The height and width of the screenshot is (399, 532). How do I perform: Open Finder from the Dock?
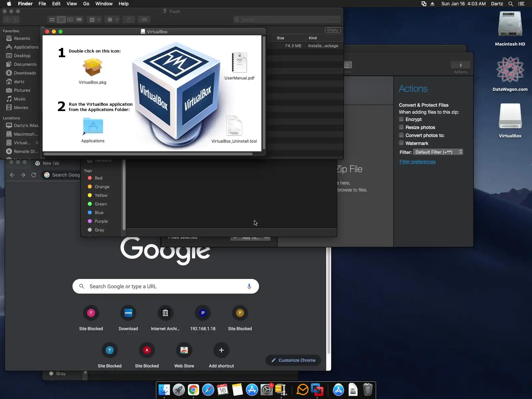click(x=164, y=389)
